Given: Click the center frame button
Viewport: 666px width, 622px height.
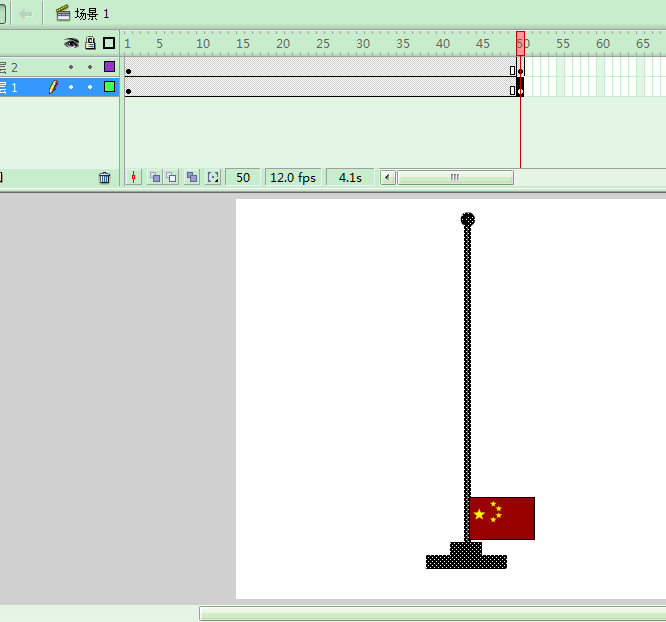Looking at the screenshot, I should (x=133, y=177).
